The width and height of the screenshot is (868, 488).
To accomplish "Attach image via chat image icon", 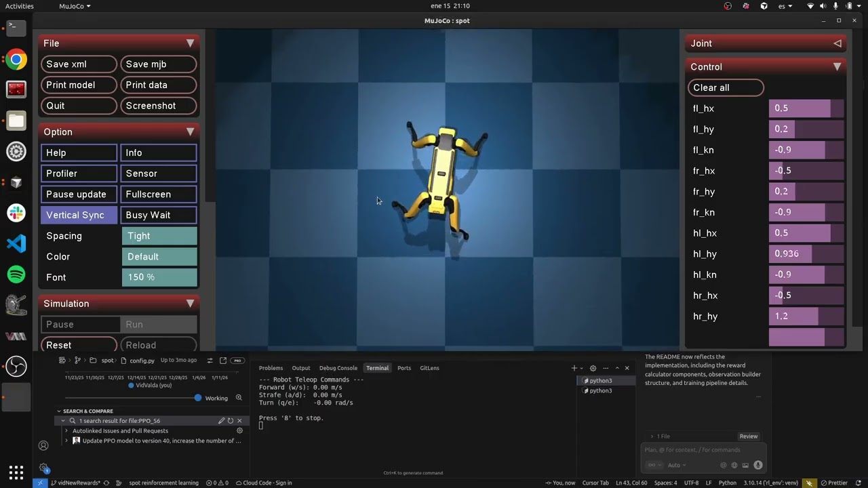I will click(x=745, y=465).
